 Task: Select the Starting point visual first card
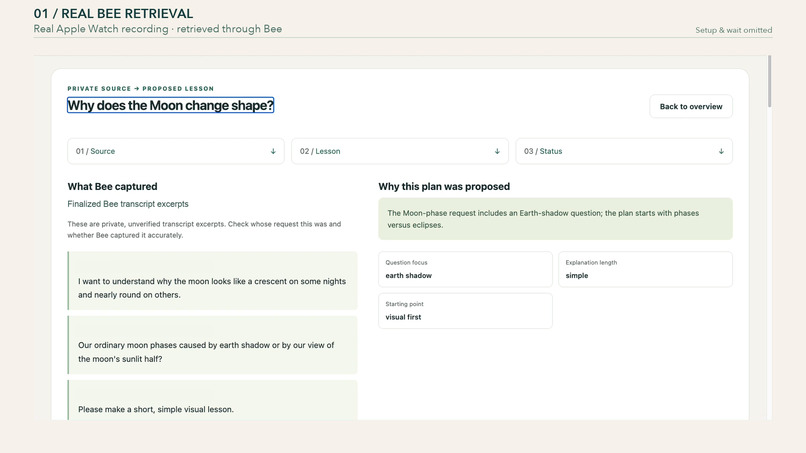[465, 311]
